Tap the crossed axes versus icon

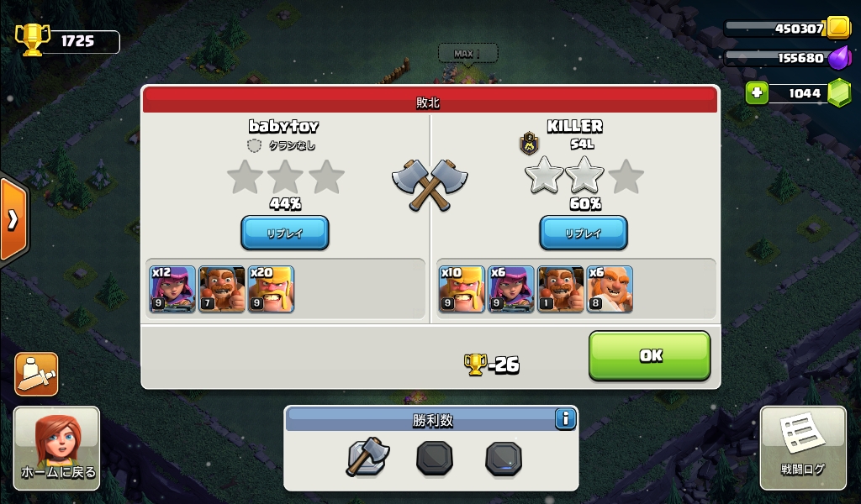(x=430, y=185)
